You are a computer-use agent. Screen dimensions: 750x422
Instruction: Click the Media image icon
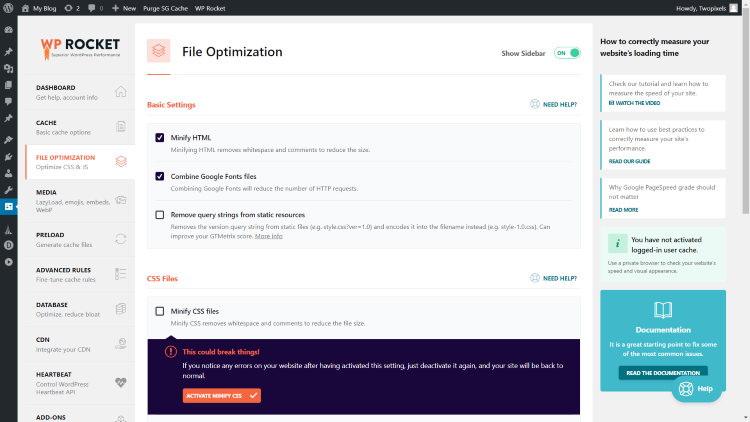pos(121,200)
